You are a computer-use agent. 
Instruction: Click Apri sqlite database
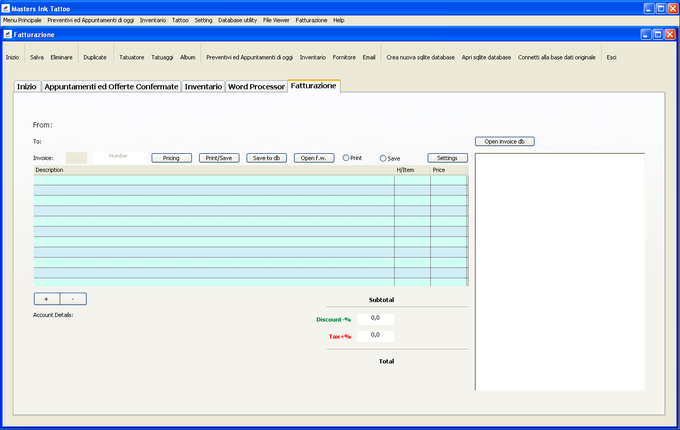pos(486,57)
